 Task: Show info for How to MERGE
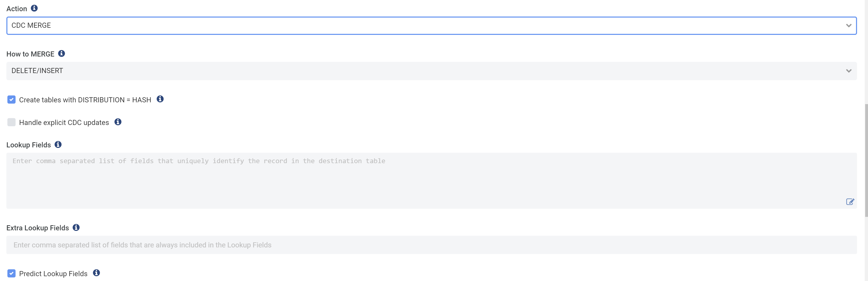[x=61, y=53]
